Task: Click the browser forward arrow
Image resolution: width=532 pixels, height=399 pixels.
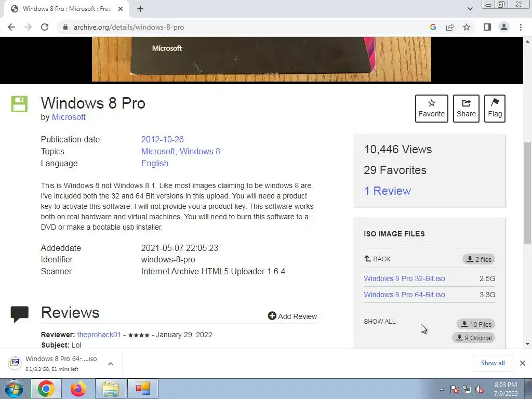Action: coord(28,27)
